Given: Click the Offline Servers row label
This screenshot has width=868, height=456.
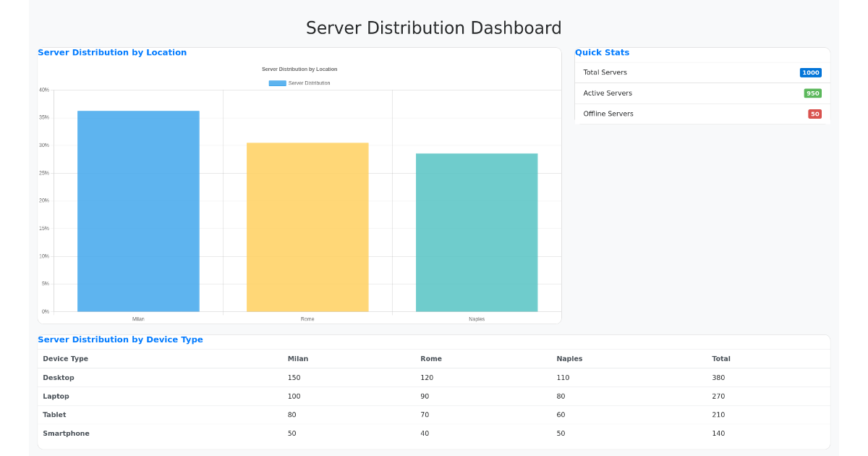Looking at the screenshot, I should (x=608, y=114).
